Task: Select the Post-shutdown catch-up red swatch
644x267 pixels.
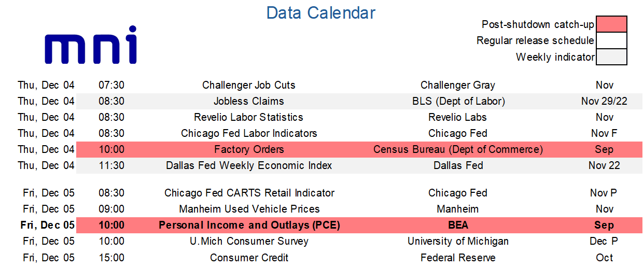Action: tap(611, 24)
